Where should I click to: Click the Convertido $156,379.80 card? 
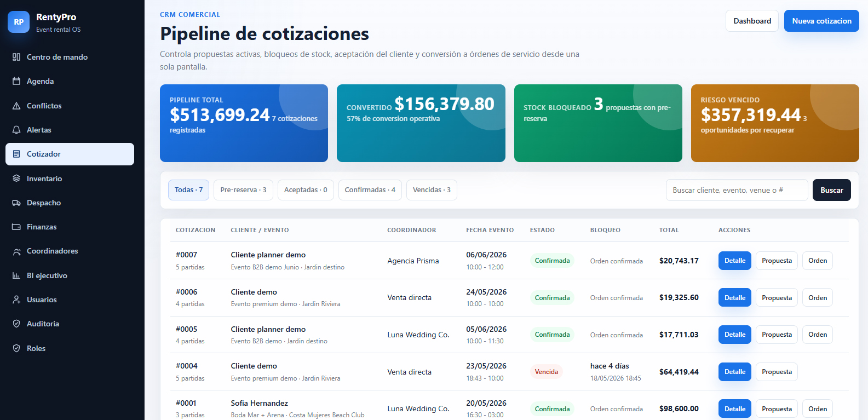pyautogui.click(x=421, y=123)
